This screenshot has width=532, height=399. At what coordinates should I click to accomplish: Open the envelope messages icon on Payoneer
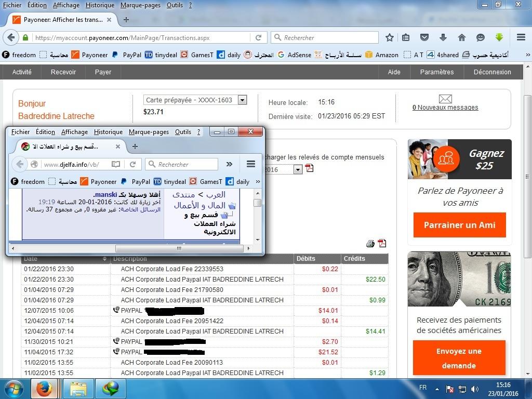[x=445, y=99]
